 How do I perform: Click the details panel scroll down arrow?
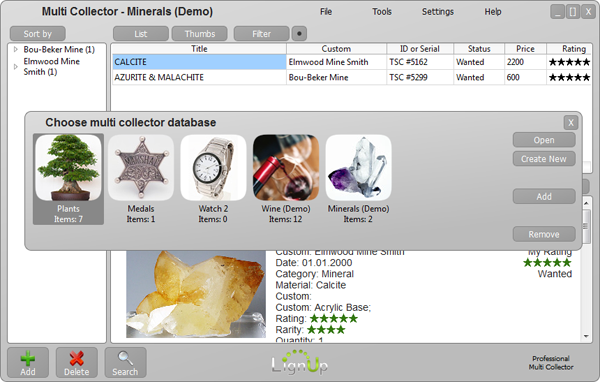[x=586, y=336]
